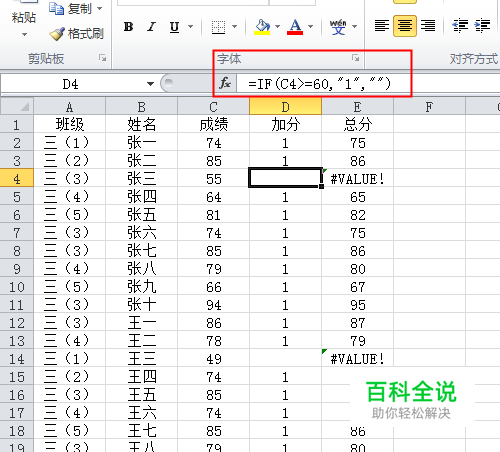This screenshot has height=452, width=500.
Task: Increase indent
Action: pos(482,26)
